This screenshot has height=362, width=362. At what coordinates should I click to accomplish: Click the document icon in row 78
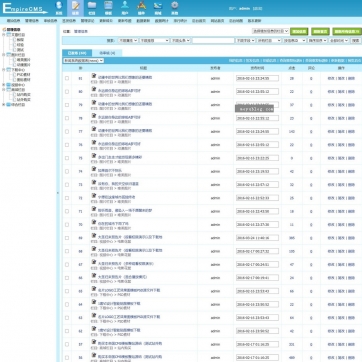tap(94, 116)
